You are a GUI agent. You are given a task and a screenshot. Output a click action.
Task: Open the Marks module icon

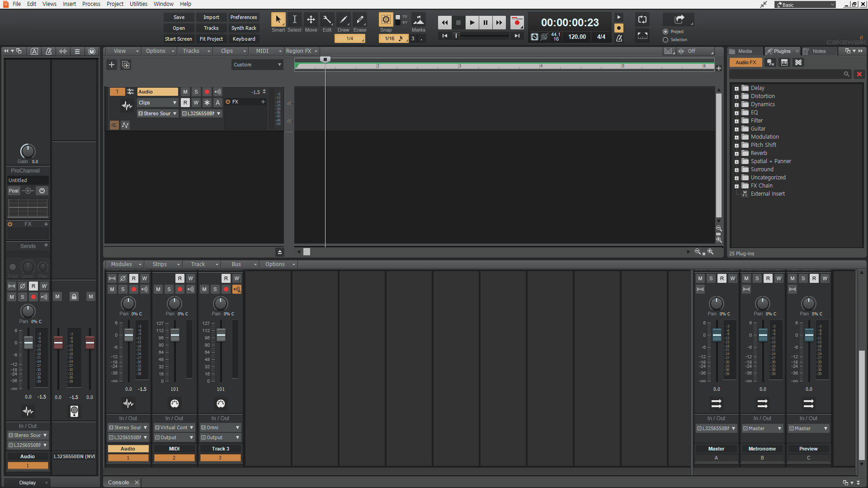419,20
